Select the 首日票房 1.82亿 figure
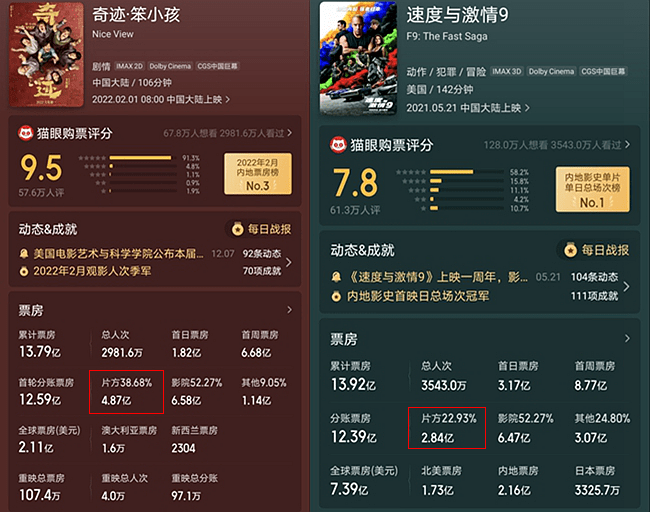Viewport: 650px width, 512px height. (190, 344)
